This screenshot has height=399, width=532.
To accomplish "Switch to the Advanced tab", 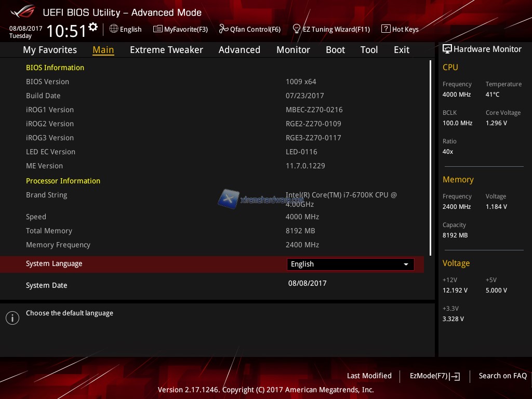I will 239,50.
